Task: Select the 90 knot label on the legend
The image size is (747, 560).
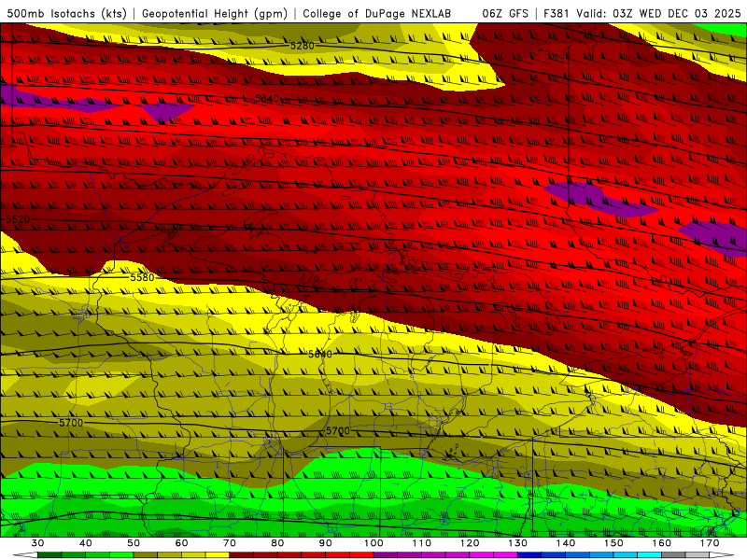Action: coord(325,543)
